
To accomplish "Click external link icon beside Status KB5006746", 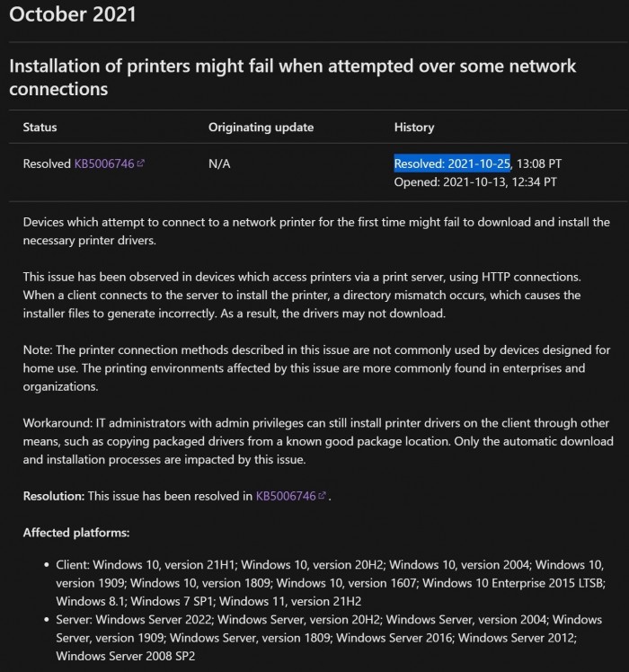I will 141,164.
